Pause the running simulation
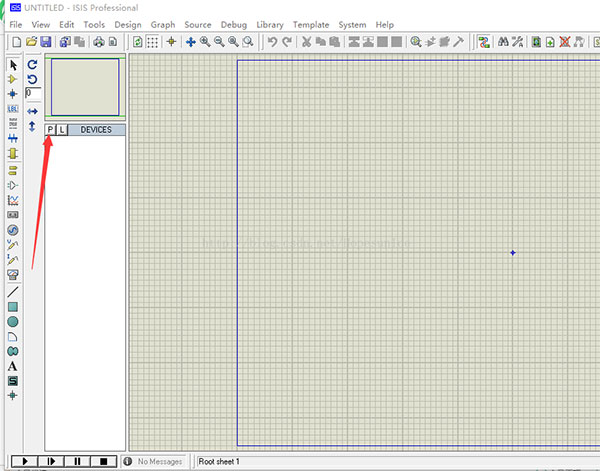This screenshot has height=471, width=600. 77,461
